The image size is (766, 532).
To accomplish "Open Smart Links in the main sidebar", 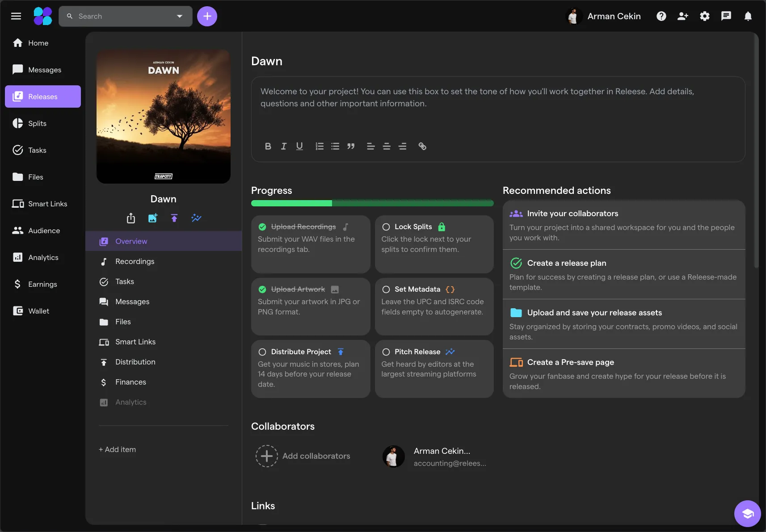I will click(x=43, y=204).
